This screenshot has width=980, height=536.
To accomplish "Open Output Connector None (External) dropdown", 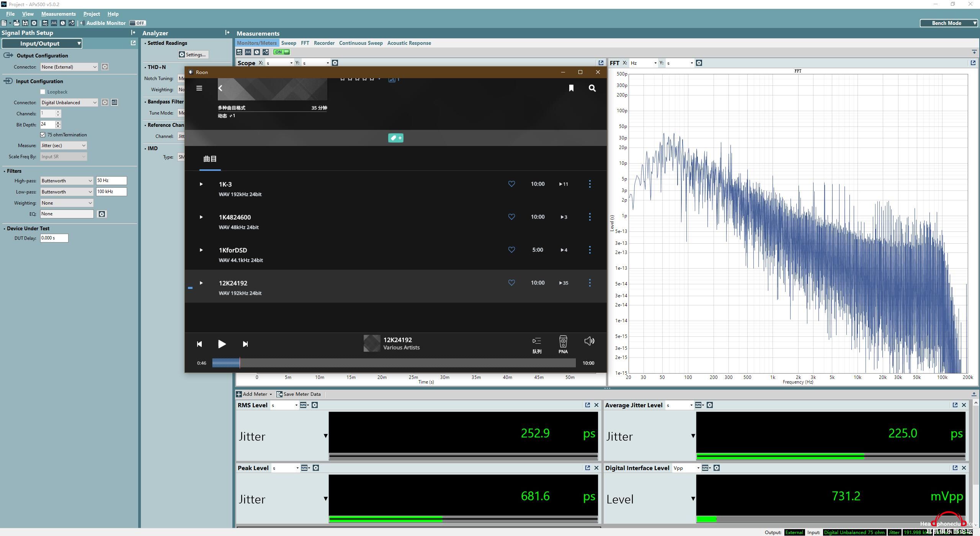I will [x=69, y=67].
